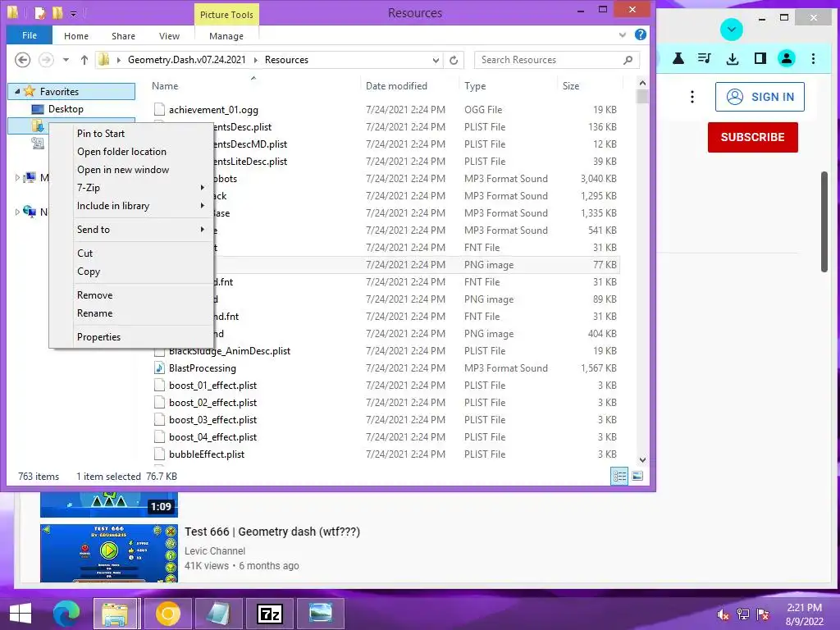Expand Include in library submenu
Viewport: 840px width, 630px height.
[x=202, y=206]
